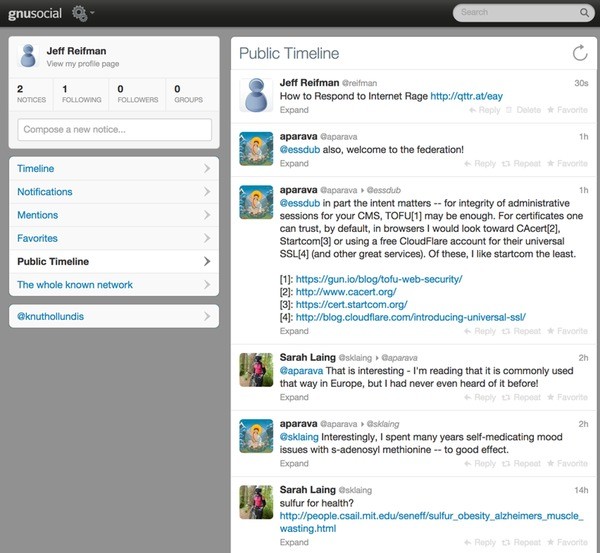Expand aparava's TOFU certificates notice
This screenshot has height=553, width=600.
point(294,331)
